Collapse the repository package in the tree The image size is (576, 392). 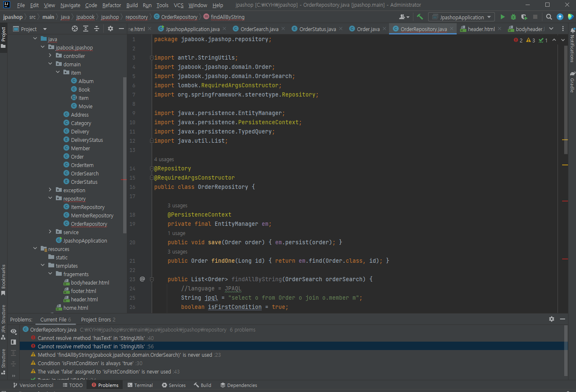50,199
